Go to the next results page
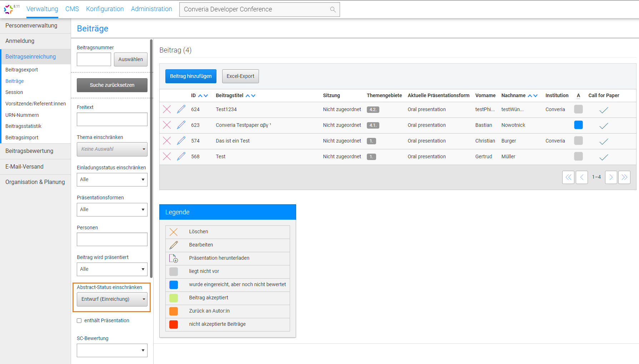This screenshot has height=364, width=639. 611,177
